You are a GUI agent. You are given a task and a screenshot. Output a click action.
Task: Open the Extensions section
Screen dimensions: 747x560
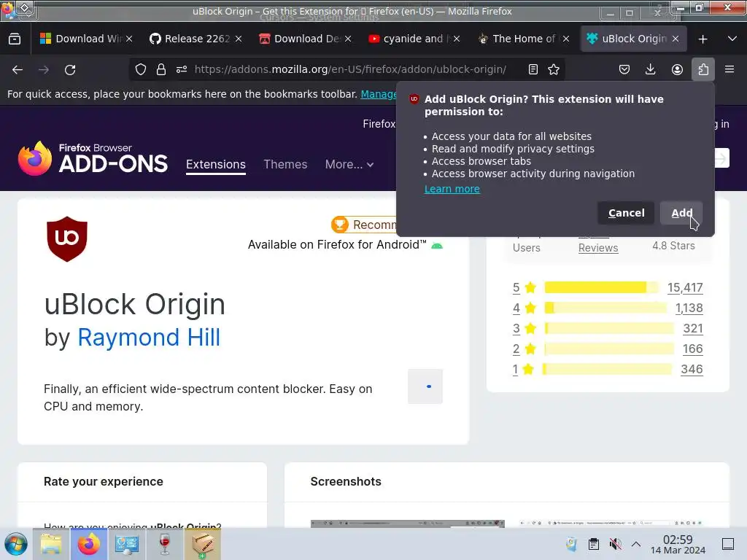(216, 164)
